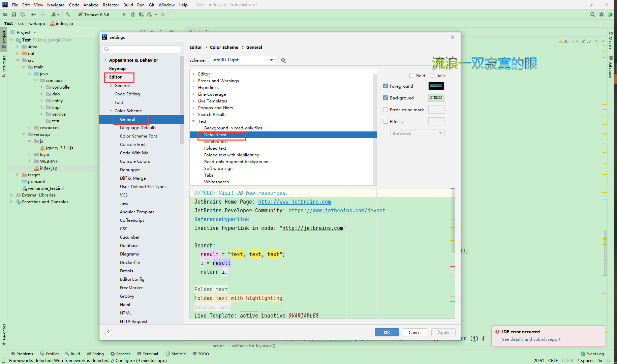Click the Run application icon in the toolbar
The height and width of the screenshot is (364, 617).
(124, 14)
